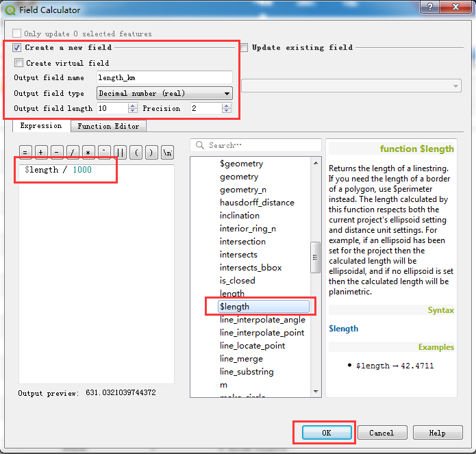This screenshot has width=476, height=454.
Task: Click the Output preview value
Action: click(121, 392)
